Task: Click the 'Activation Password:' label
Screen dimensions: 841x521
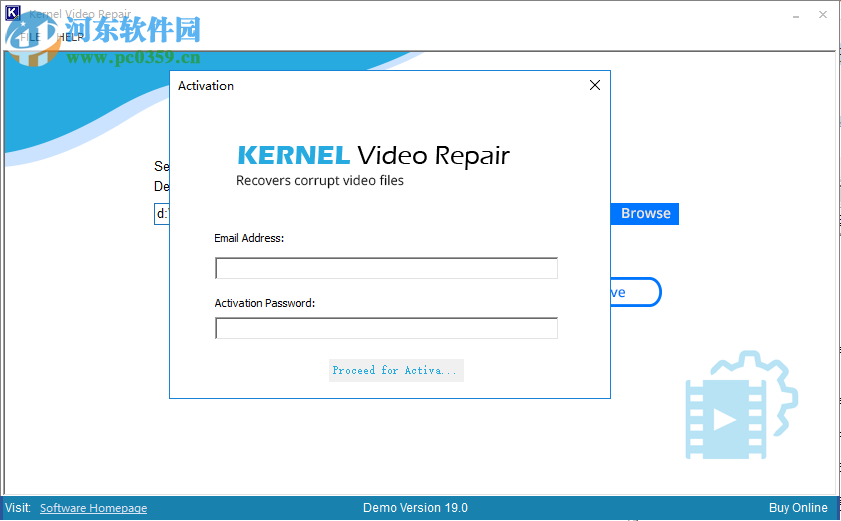Action: [264, 303]
